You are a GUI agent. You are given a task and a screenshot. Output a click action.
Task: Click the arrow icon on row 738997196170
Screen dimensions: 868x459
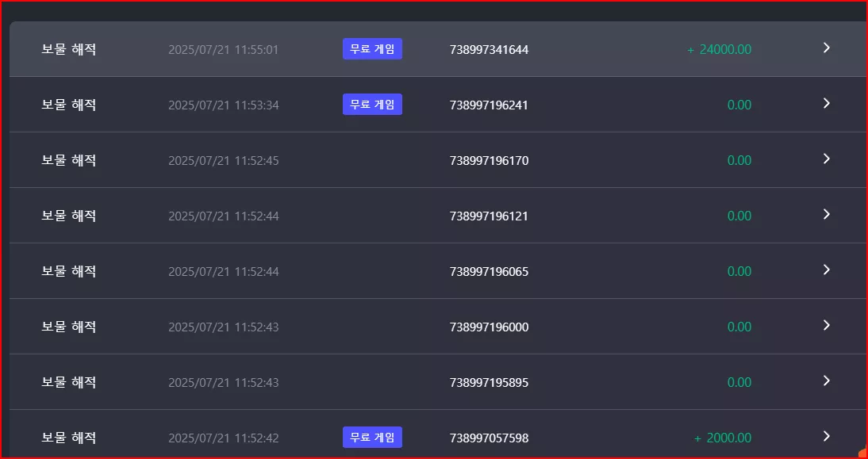[x=827, y=159]
